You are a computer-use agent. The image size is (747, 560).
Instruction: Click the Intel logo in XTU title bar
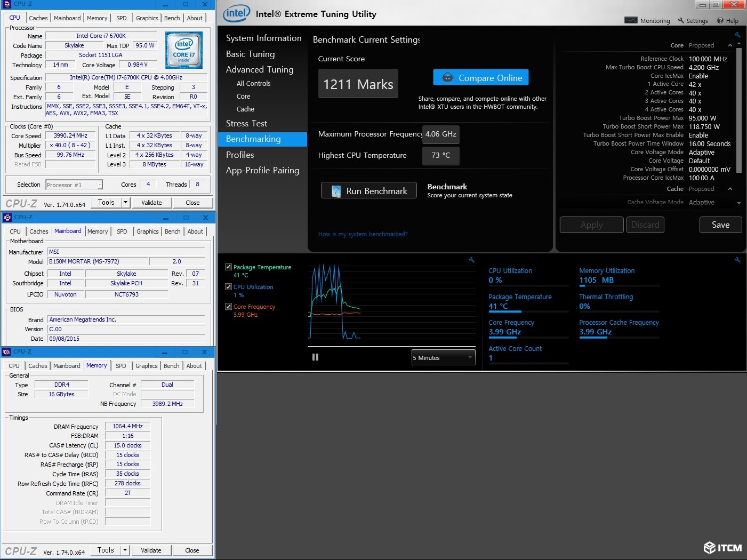(236, 13)
